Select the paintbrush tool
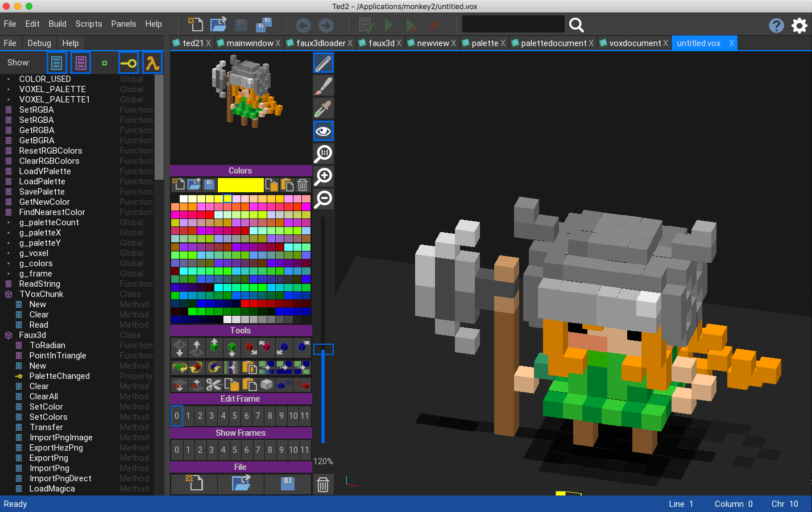This screenshot has width=812, height=512. tap(323, 86)
